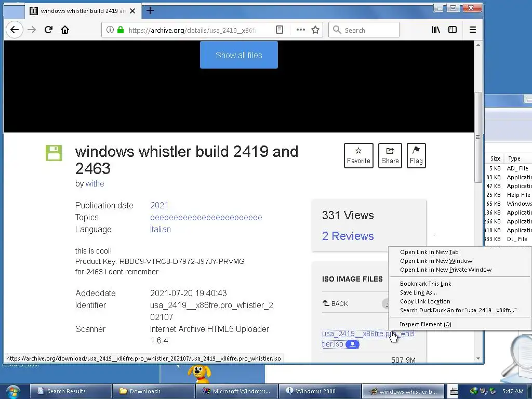This screenshot has width=532, height=399.
Task: Choose Open Link in New Private Window
Action: [445, 270]
